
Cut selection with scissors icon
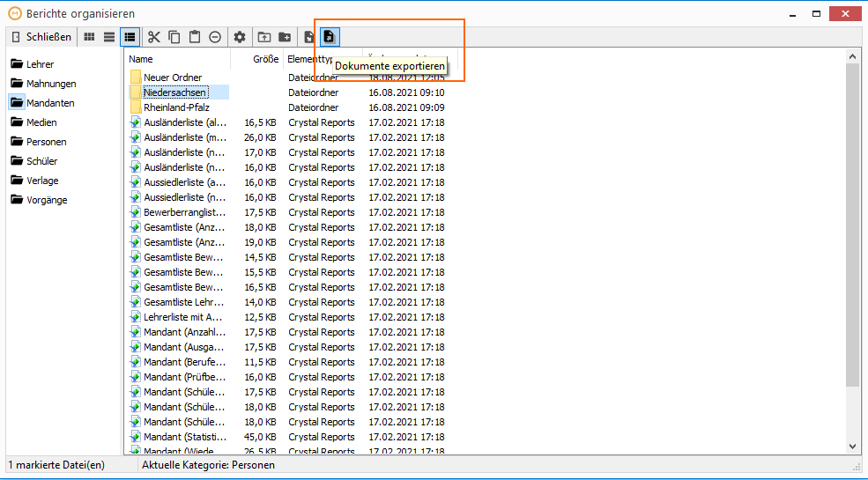click(154, 37)
